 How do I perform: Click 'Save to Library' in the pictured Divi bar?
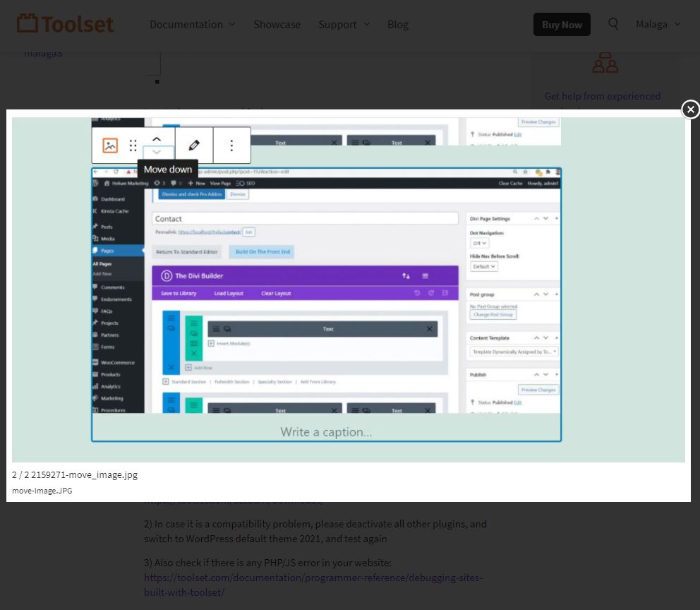(x=179, y=294)
